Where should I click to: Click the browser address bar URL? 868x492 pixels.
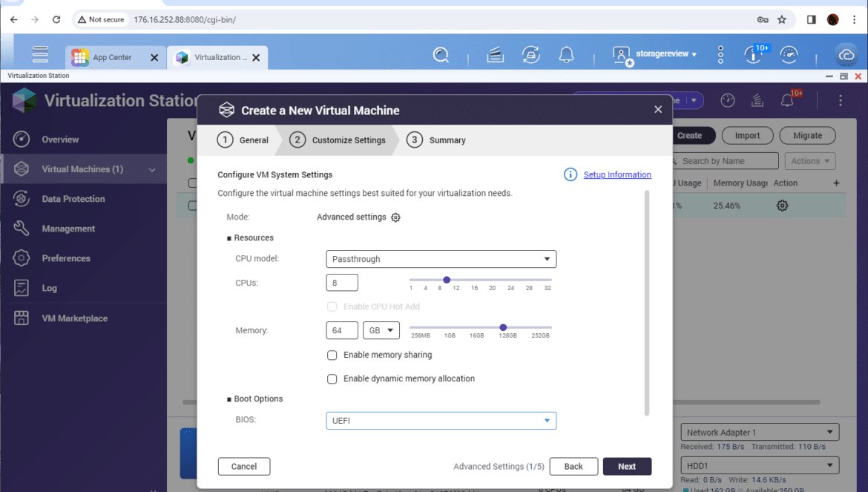click(x=185, y=20)
